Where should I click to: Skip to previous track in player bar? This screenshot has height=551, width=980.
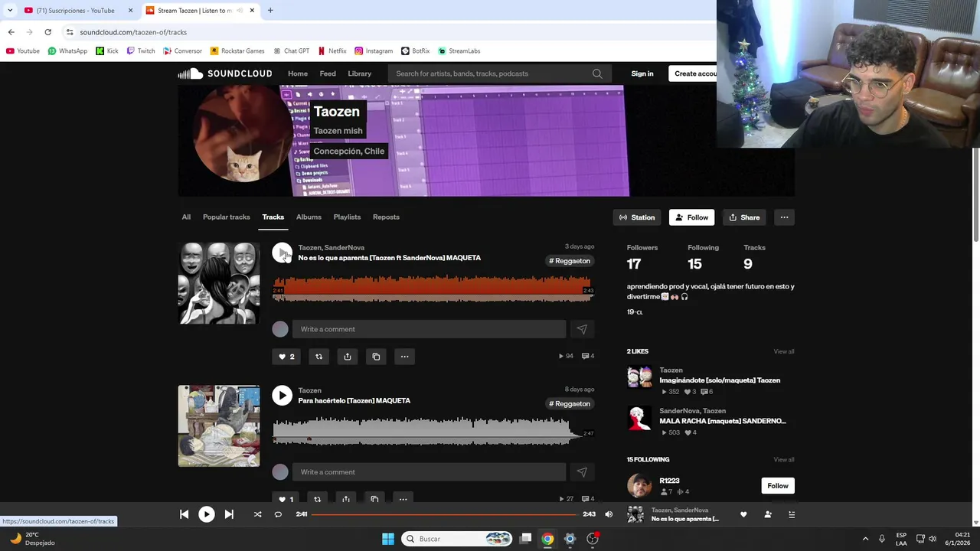coord(184,514)
